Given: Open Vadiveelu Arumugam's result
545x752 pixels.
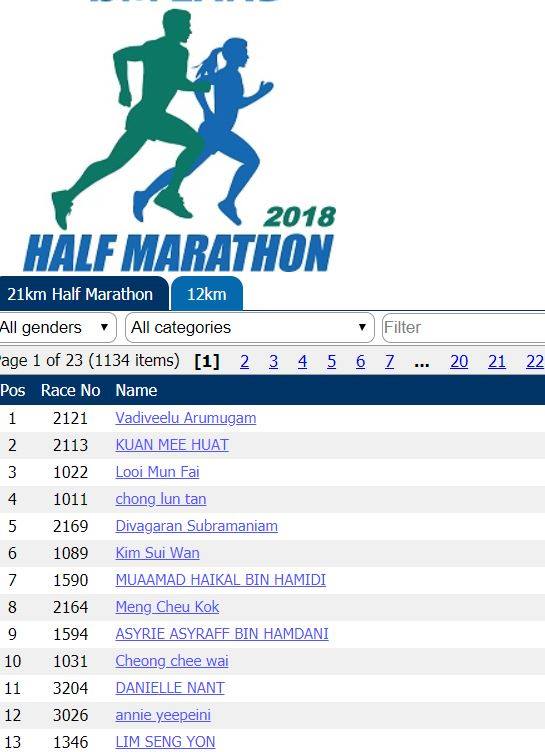Looking at the screenshot, I should pyautogui.click(x=186, y=418).
